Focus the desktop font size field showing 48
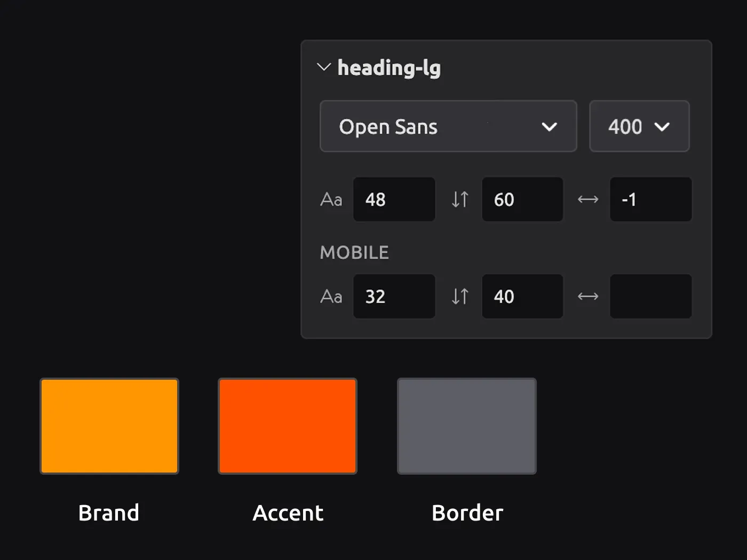 tap(394, 199)
